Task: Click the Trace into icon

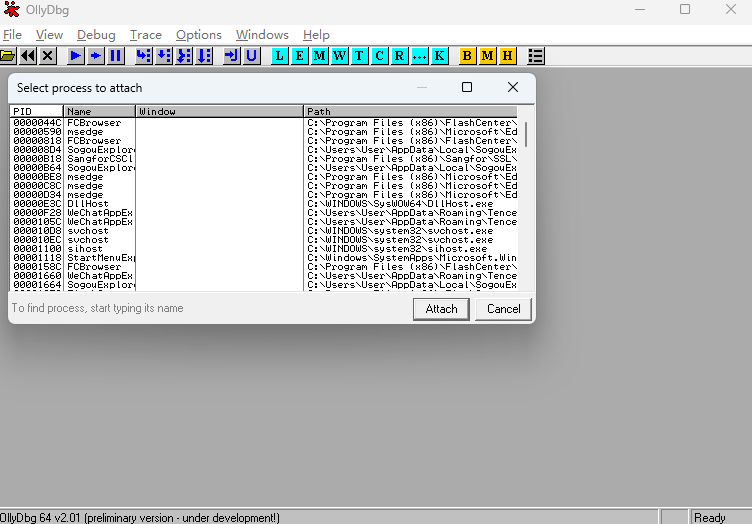Action: coord(184,56)
